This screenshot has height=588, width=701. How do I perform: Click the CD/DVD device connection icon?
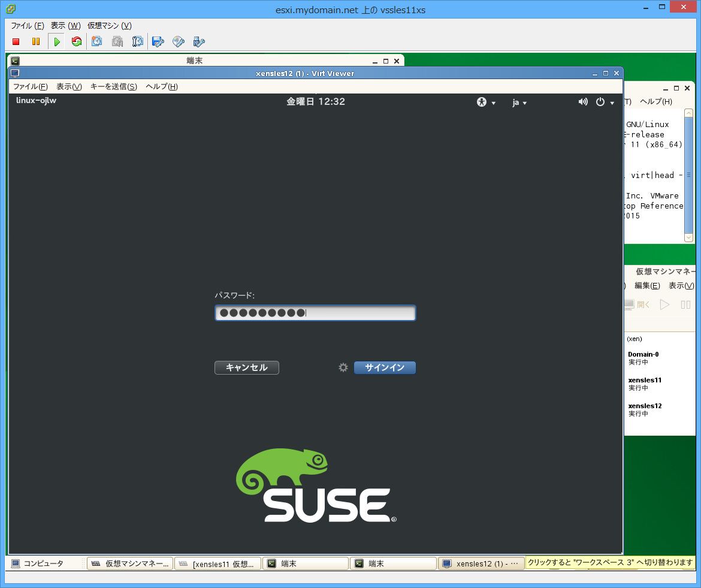pyautogui.click(x=179, y=41)
